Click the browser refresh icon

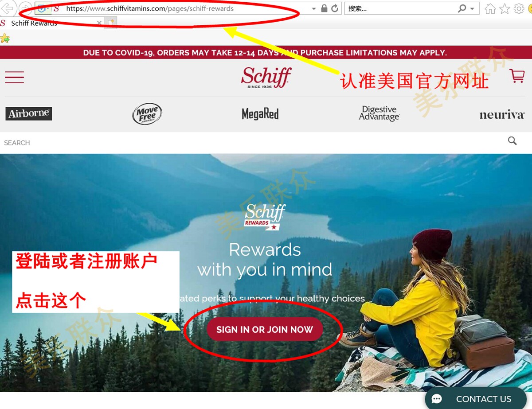[335, 8]
